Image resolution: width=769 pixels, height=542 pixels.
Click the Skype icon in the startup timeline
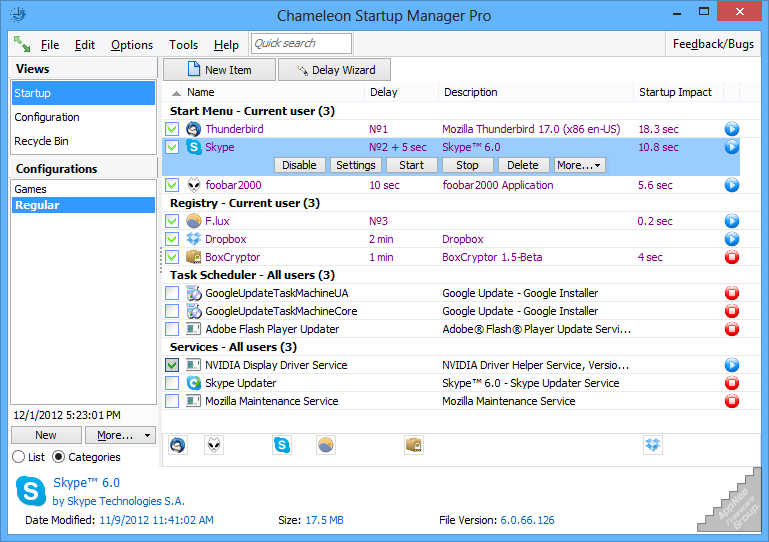[282, 445]
